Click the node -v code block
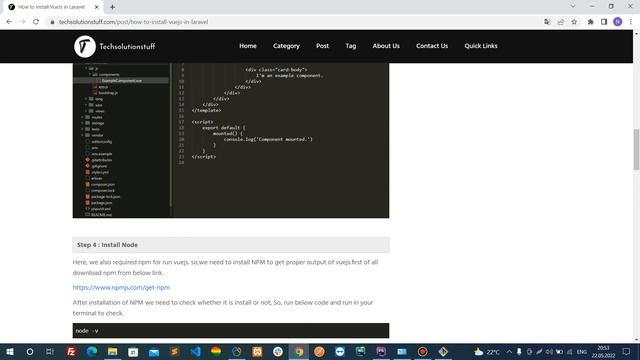This screenshot has width=640, height=360. pos(231,331)
